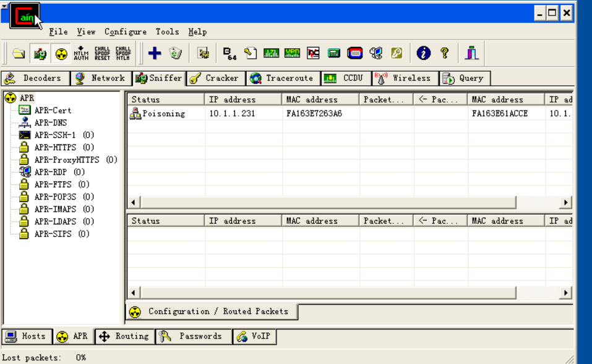Sort upper table by first IP address header
The width and height of the screenshot is (592, 364).
click(x=243, y=99)
